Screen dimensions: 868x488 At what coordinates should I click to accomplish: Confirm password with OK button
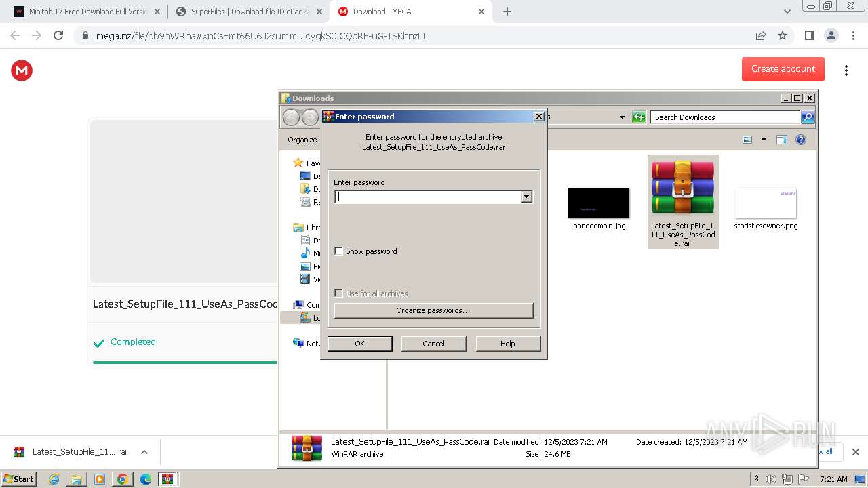359,344
